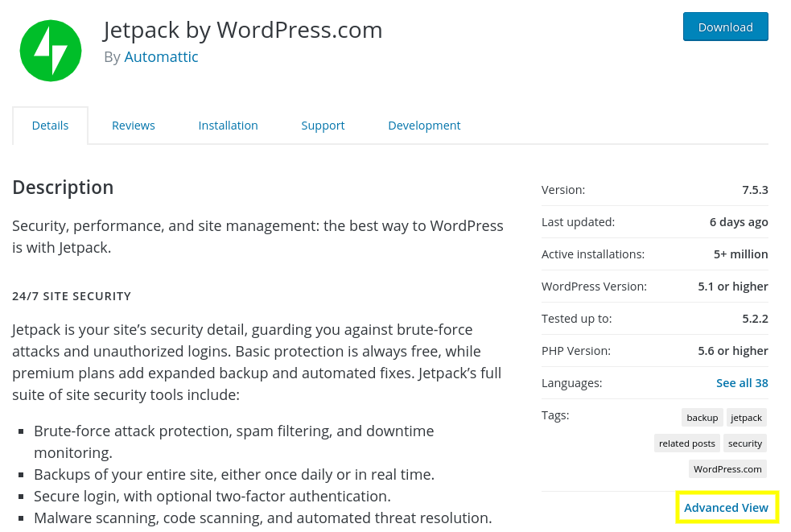791x532 pixels.
Task: Select the 6 days ago value
Action: point(739,222)
